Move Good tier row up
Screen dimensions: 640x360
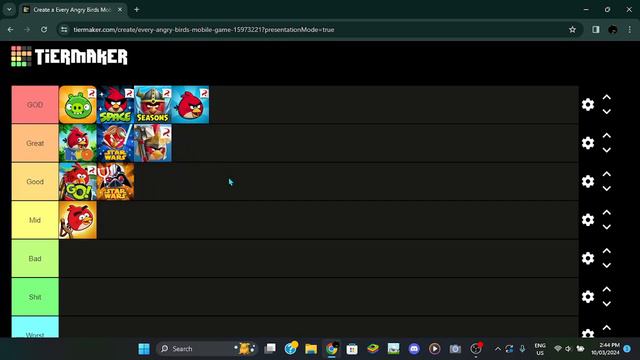[607, 174]
